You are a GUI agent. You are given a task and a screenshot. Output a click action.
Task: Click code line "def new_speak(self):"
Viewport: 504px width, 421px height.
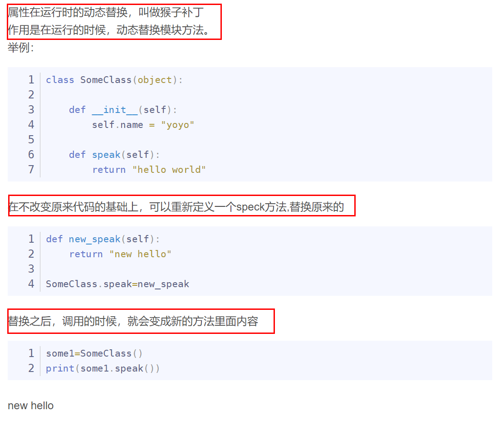coord(103,239)
